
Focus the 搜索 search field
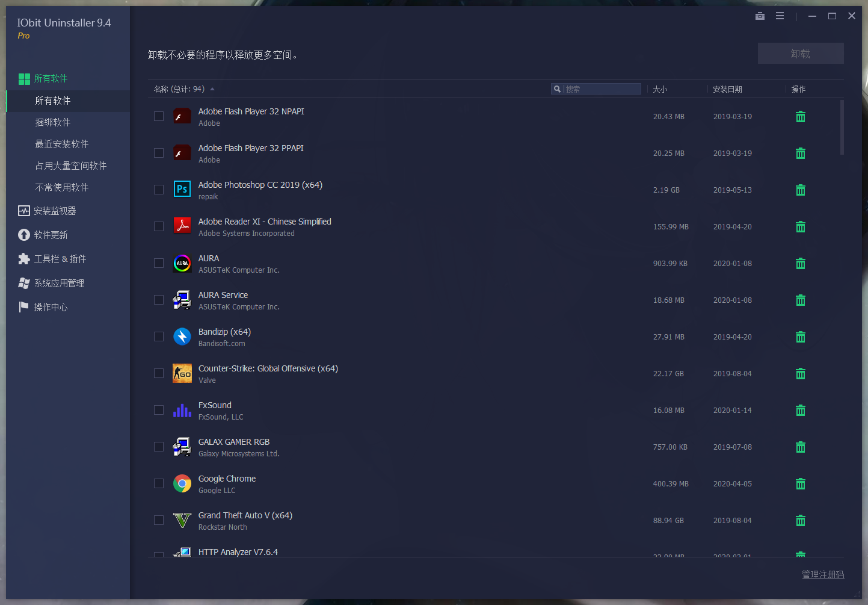coord(596,89)
